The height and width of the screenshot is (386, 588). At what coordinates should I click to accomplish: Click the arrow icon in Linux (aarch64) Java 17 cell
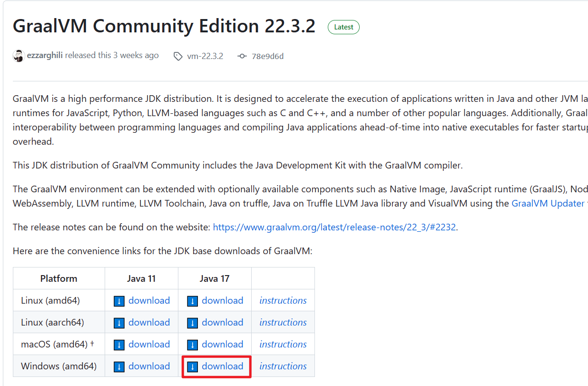[x=192, y=323]
